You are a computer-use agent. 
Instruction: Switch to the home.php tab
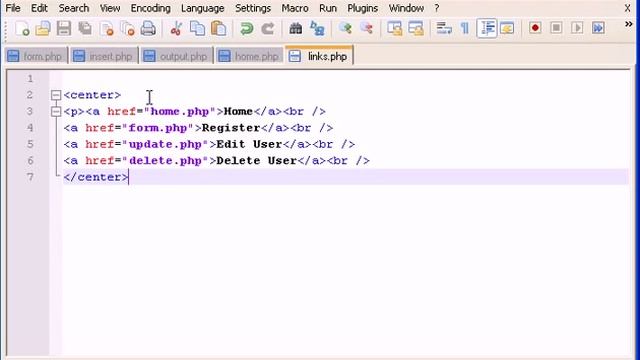[x=250, y=56]
